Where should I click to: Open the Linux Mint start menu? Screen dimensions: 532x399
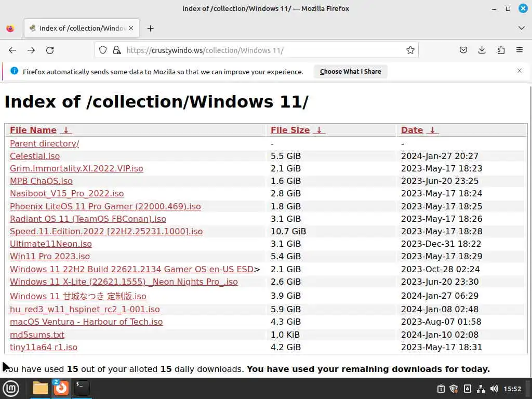coord(11,389)
